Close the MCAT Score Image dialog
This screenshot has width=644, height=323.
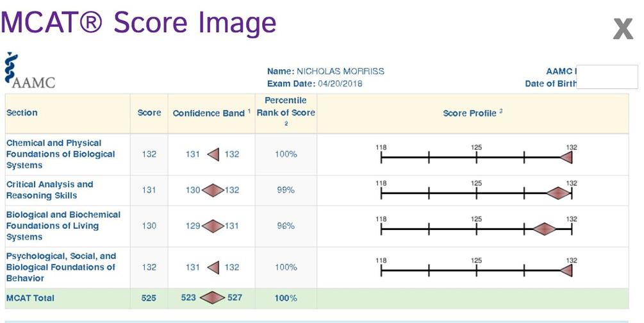pos(623,29)
